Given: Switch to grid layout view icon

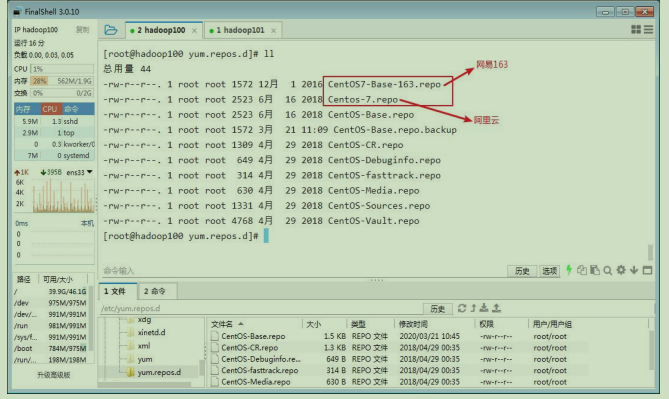Looking at the screenshot, I should point(636,29).
